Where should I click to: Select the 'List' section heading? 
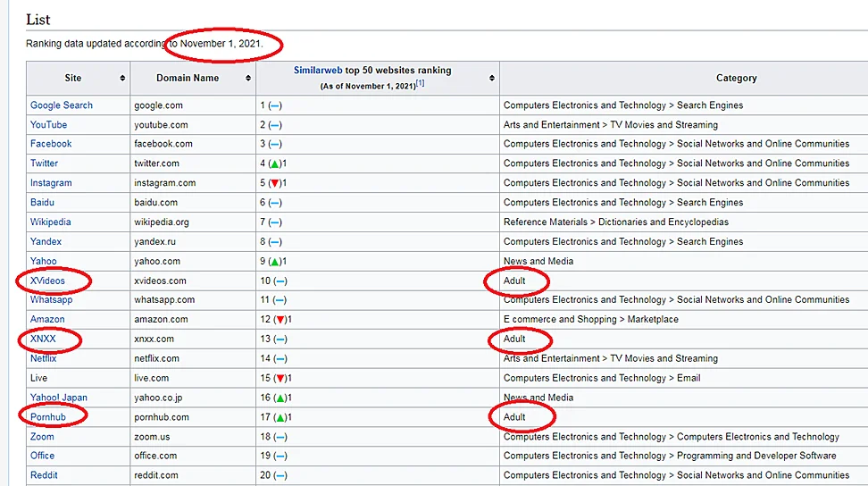click(x=38, y=20)
